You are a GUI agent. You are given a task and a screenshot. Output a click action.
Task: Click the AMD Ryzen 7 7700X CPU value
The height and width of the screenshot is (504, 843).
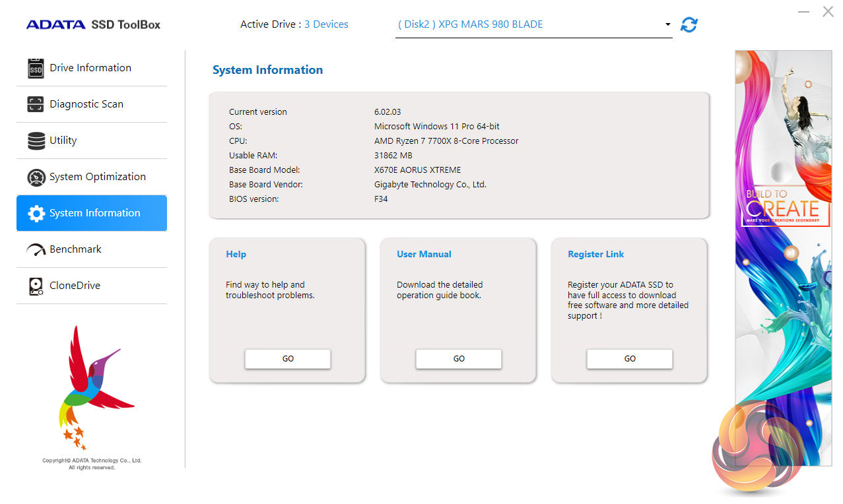(446, 141)
